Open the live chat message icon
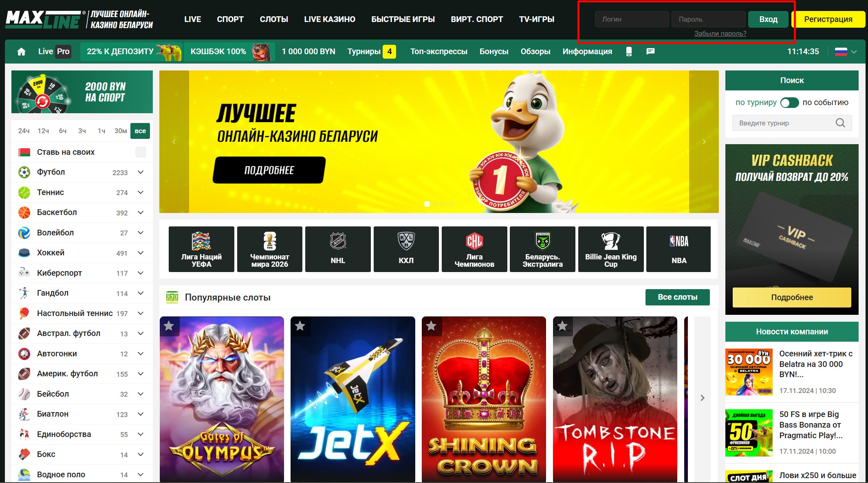868x483 pixels. pyautogui.click(x=650, y=51)
